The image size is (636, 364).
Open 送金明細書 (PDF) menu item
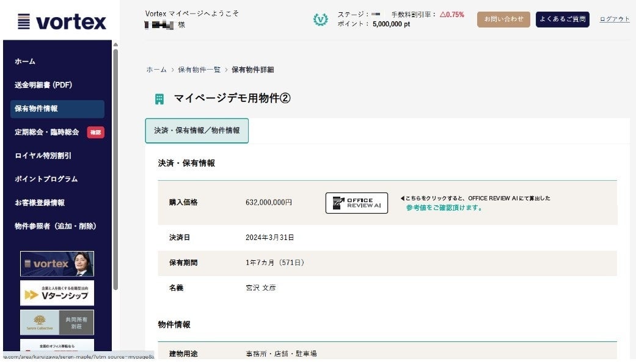click(x=43, y=85)
